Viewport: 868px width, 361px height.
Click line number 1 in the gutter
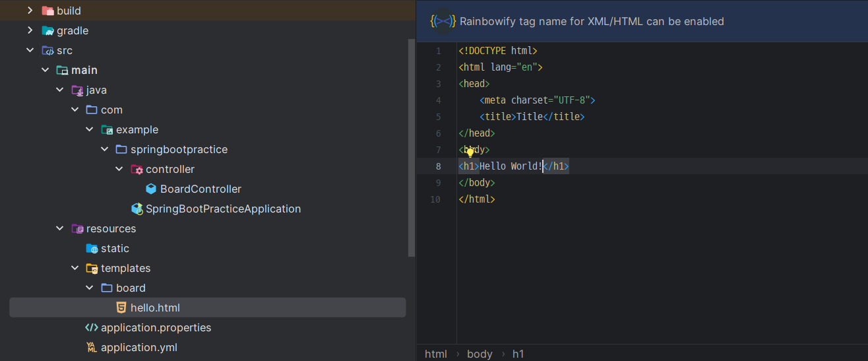click(x=438, y=51)
